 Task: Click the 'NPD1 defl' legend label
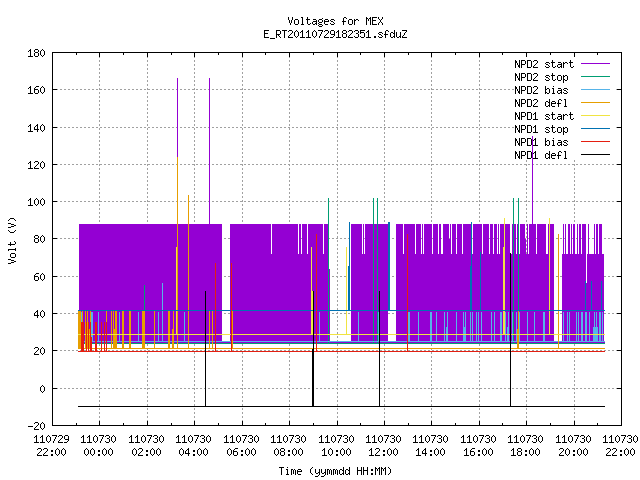tap(541, 156)
